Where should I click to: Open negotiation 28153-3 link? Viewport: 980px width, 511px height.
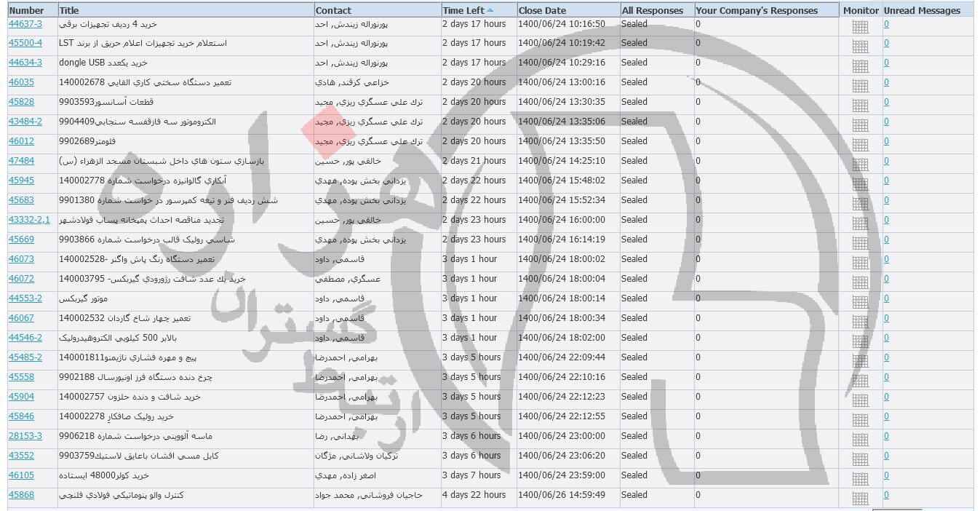[25, 436]
